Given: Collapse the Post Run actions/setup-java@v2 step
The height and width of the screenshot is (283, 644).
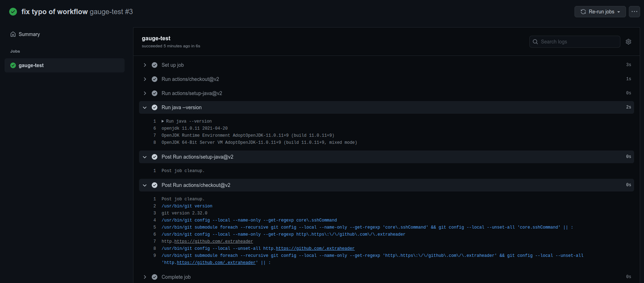Looking at the screenshot, I should (144, 157).
